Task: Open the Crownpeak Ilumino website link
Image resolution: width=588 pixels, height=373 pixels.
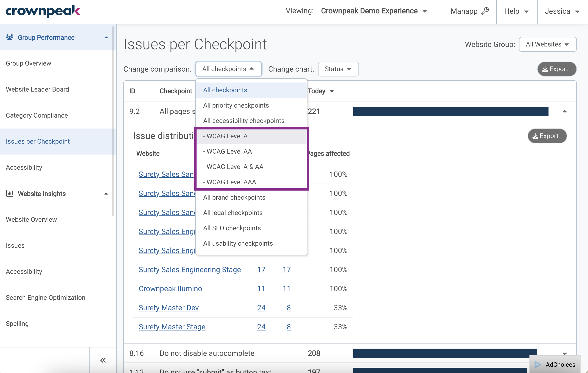Action: (170, 288)
